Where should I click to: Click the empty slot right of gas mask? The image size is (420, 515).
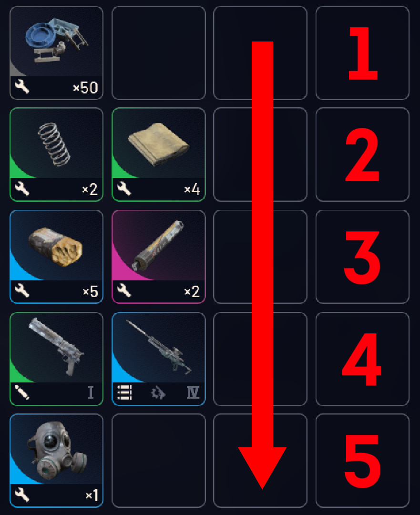pyautogui.click(x=159, y=461)
